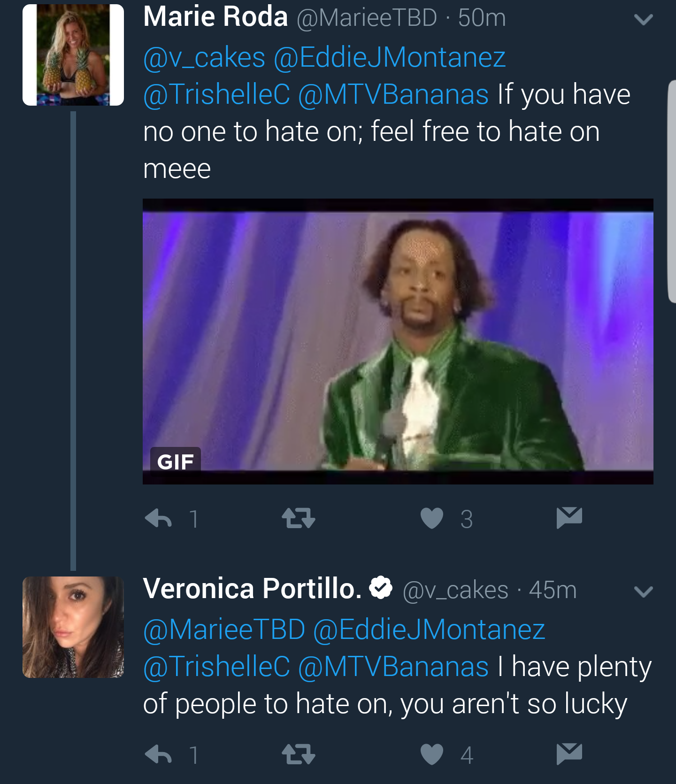This screenshot has width=676, height=784.
Task: Open @v_cakes mention in Marie's tweet
Action: [x=204, y=58]
